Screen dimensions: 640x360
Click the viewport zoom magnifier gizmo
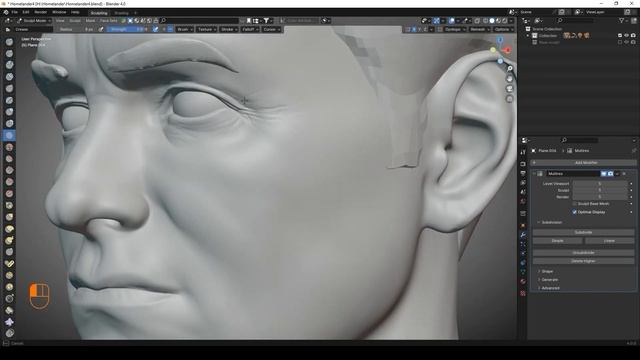coord(509,69)
